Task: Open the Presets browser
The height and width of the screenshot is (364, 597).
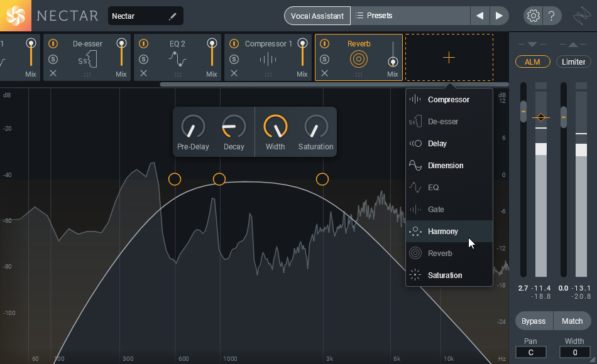Action: [x=410, y=16]
